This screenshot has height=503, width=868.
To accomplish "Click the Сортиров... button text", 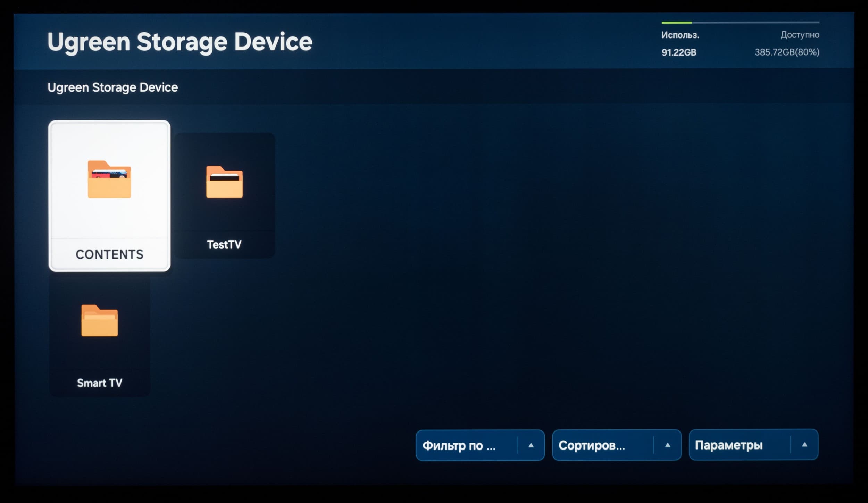I will pos(592,445).
